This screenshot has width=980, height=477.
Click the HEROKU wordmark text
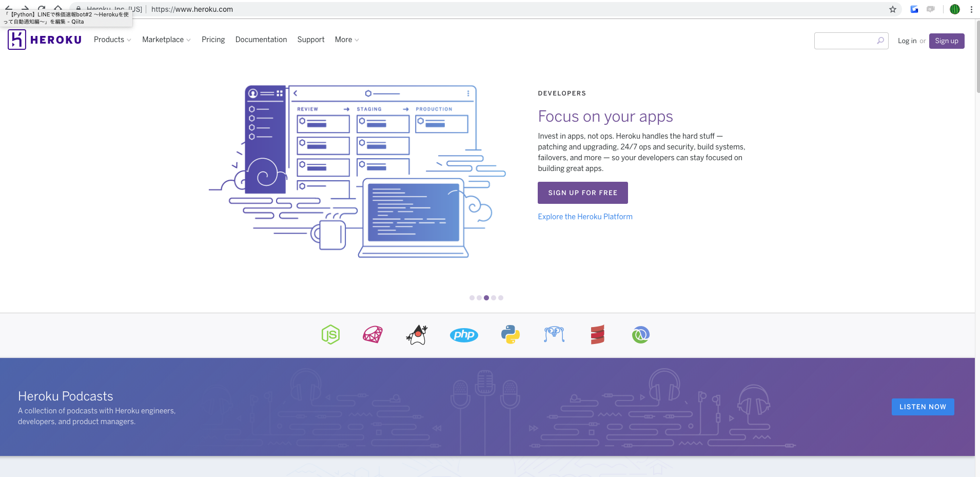pos(56,40)
